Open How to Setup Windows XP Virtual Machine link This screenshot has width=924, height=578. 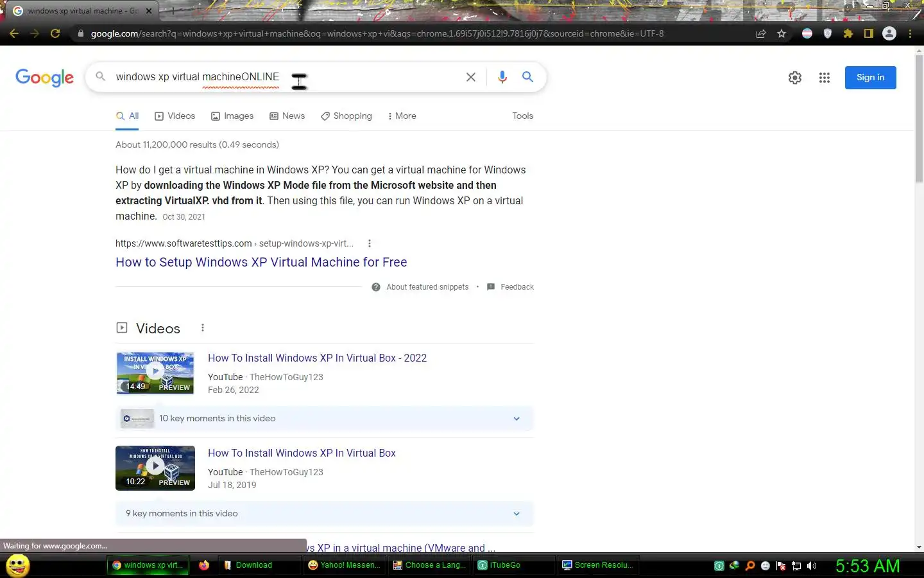coord(261,263)
